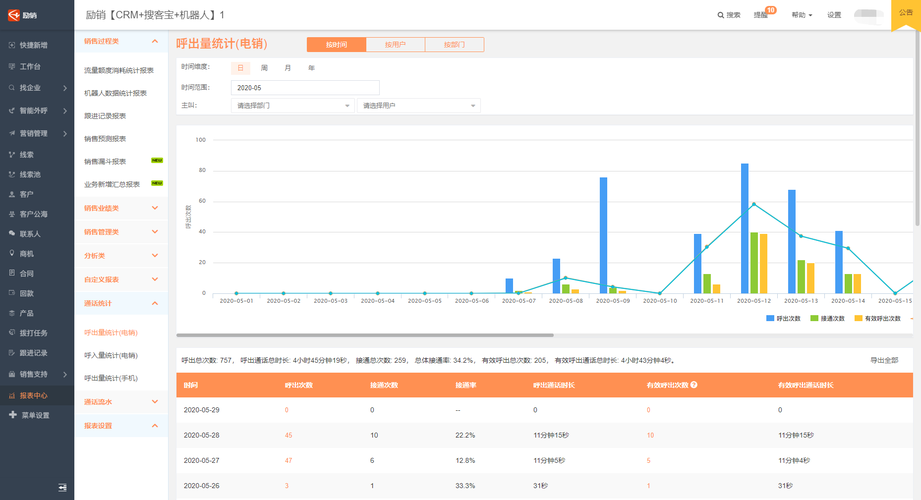The image size is (921, 500).
Task: Switch to the 按时间 tab
Action: coord(337,45)
